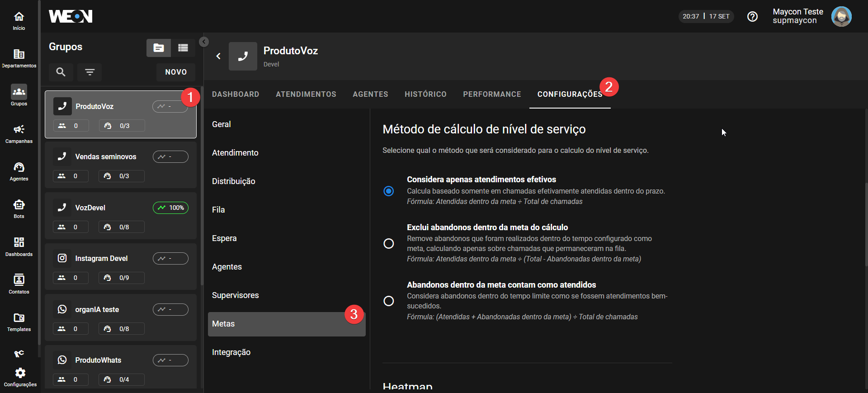868x393 pixels.
Task: Open Dashboards in left sidebar
Action: coord(19,246)
